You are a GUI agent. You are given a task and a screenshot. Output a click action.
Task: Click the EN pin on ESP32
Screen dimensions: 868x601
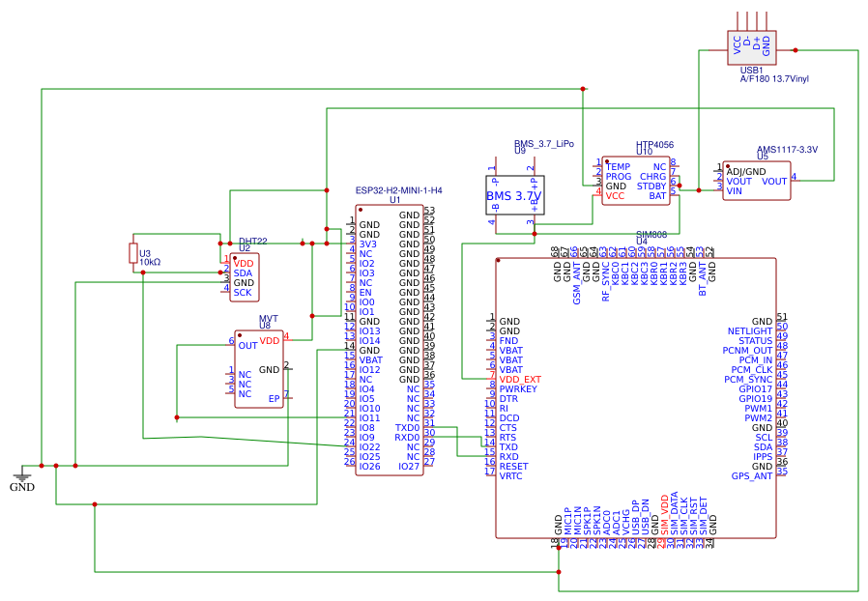pos(365,292)
